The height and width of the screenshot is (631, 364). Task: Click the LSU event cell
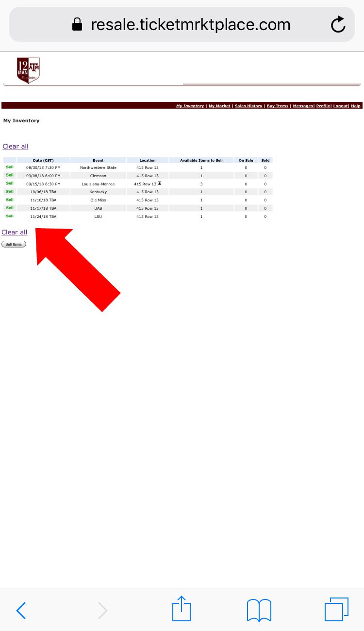[x=98, y=216]
